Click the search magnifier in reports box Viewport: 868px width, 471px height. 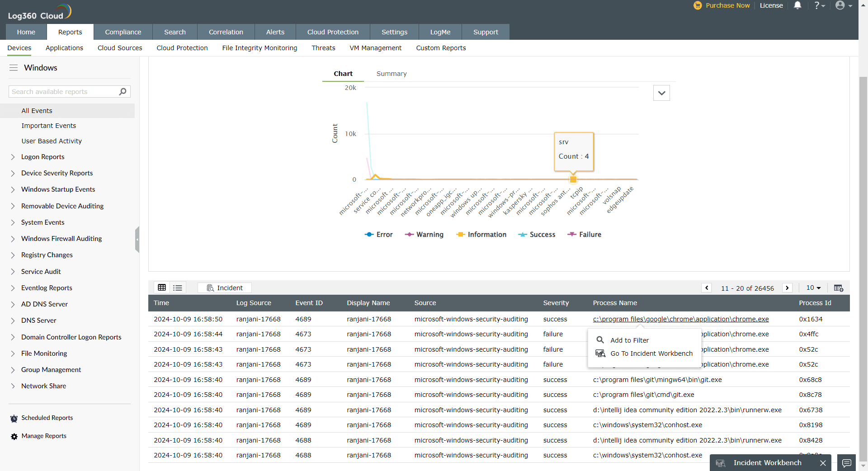[123, 92]
